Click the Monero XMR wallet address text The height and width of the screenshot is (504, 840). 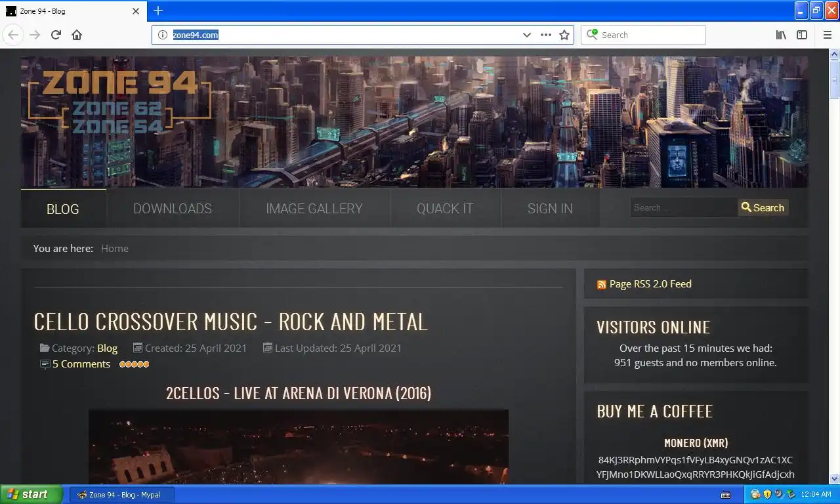[x=696, y=467]
